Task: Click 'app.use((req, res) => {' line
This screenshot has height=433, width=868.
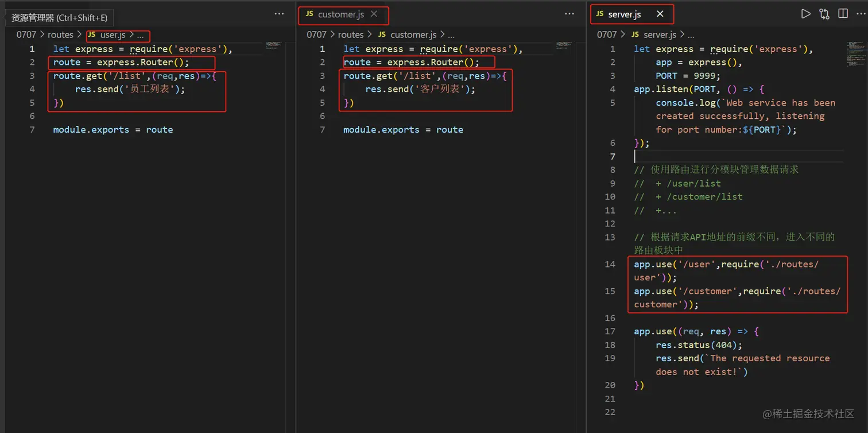Action: [x=696, y=331]
